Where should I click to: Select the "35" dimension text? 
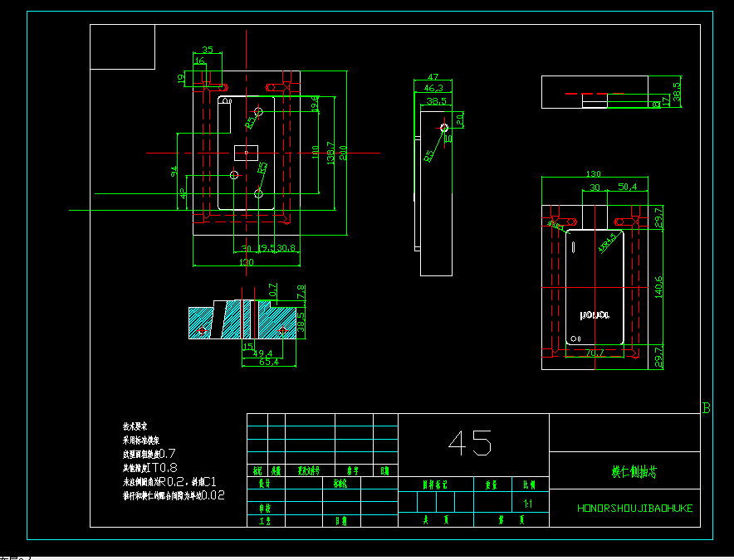point(208,49)
